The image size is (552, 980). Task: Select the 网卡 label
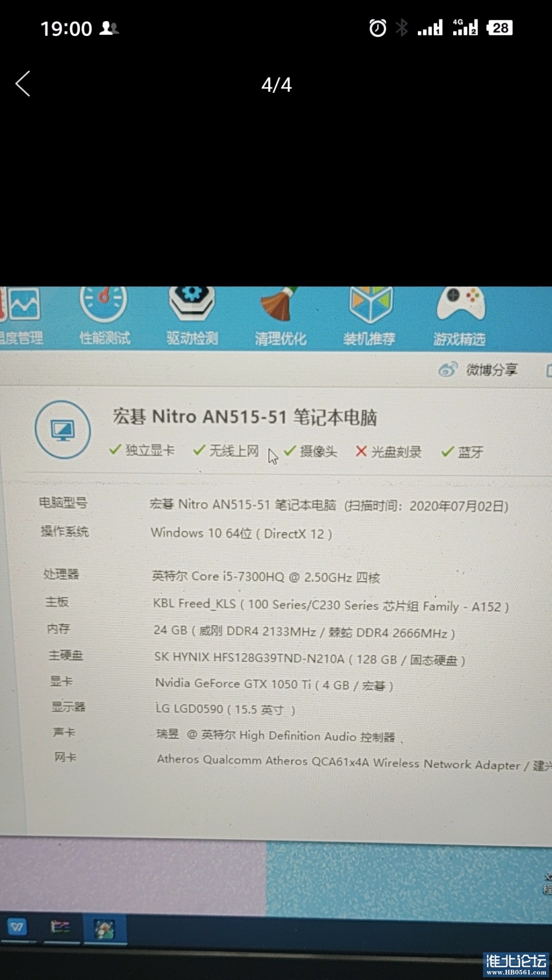point(66,757)
